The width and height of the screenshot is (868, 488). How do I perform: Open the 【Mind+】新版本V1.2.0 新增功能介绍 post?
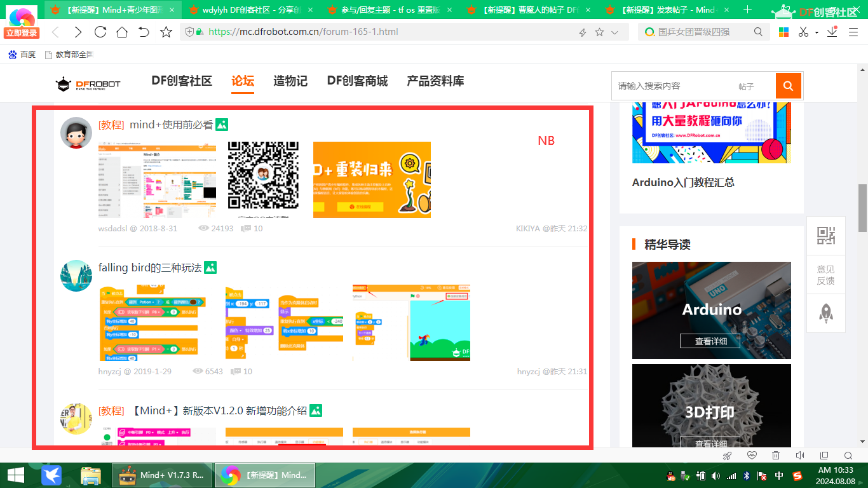[x=219, y=410]
